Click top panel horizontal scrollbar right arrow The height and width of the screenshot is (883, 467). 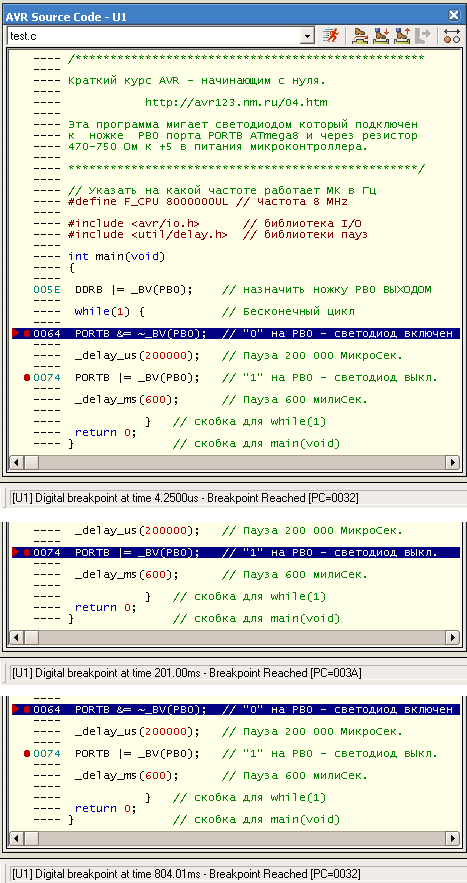click(x=452, y=462)
